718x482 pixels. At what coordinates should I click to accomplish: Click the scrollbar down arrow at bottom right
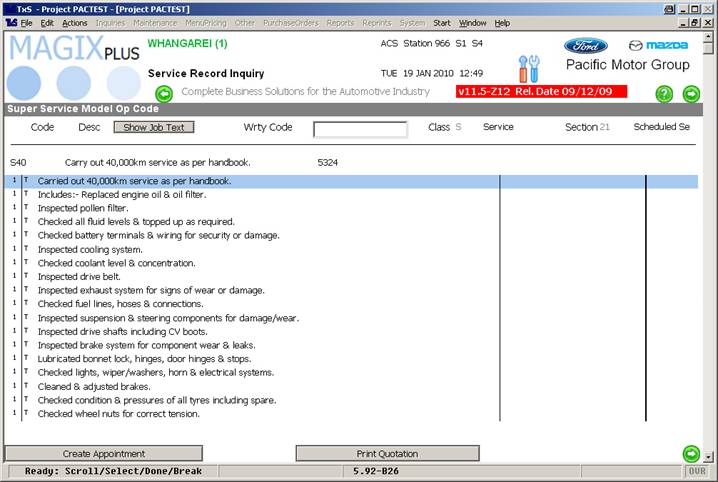[709, 455]
